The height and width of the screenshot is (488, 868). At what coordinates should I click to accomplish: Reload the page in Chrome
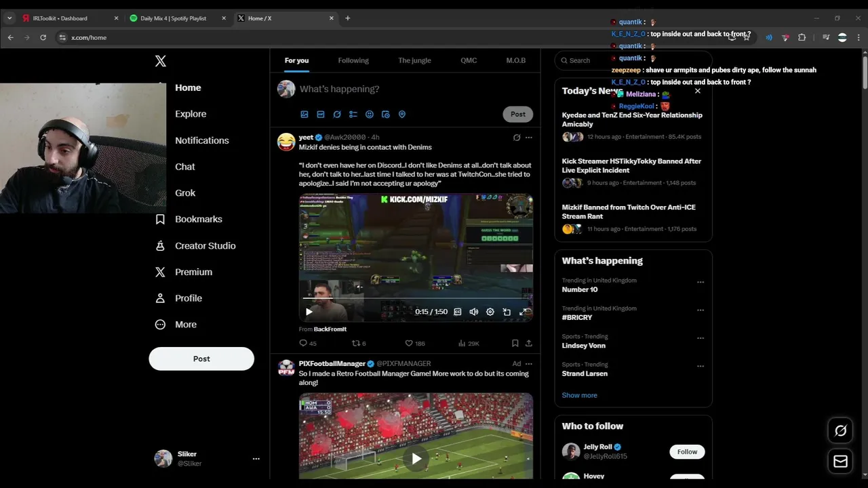[x=43, y=37]
